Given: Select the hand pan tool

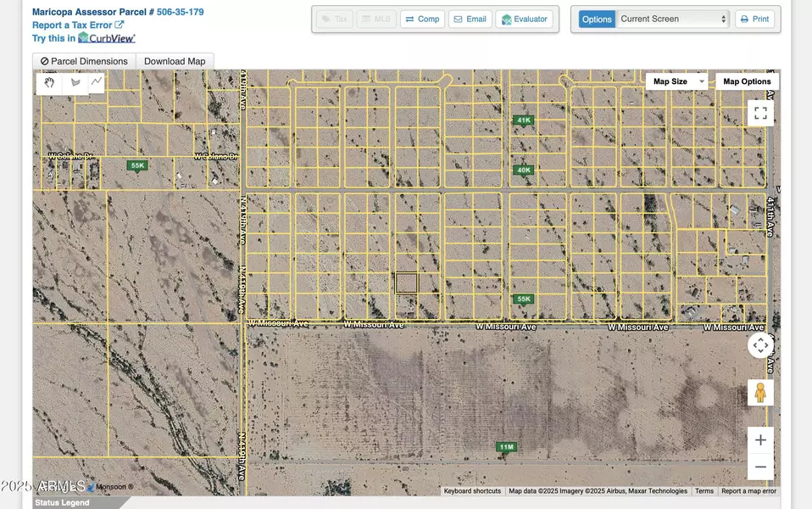Looking at the screenshot, I should (x=48, y=82).
